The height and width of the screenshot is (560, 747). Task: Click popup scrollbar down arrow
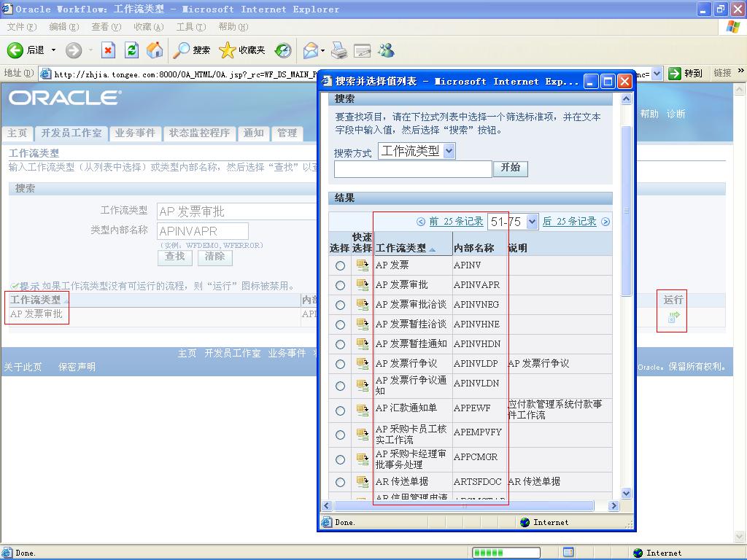[627, 494]
